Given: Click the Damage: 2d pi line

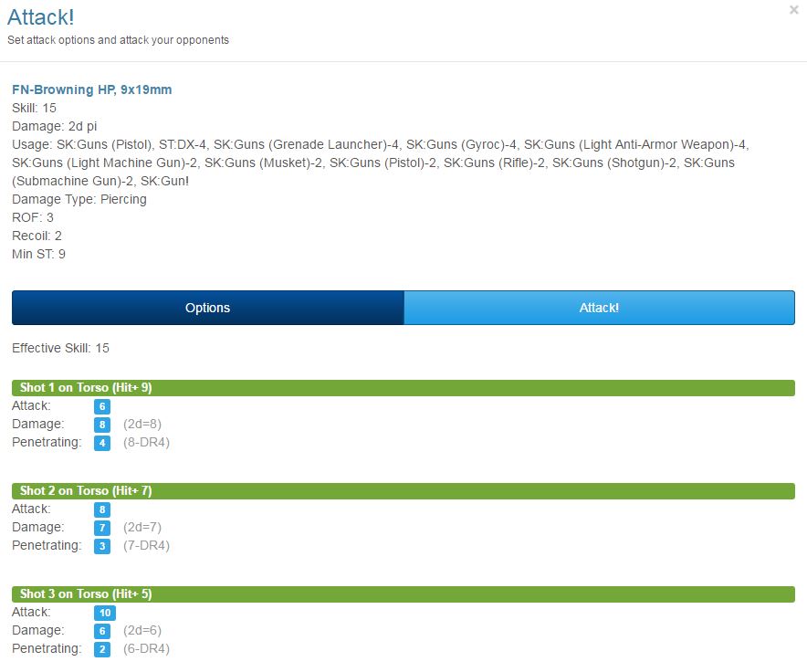Looking at the screenshot, I should pos(55,126).
